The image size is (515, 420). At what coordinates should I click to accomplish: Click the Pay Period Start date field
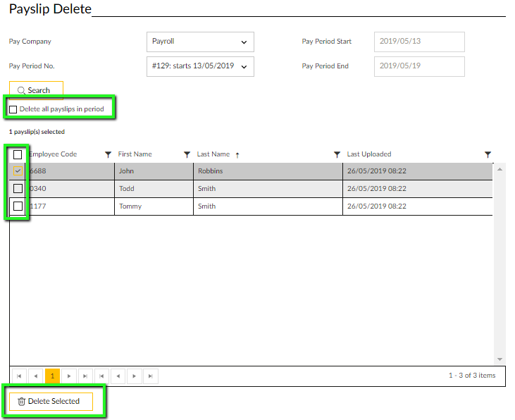[419, 42]
